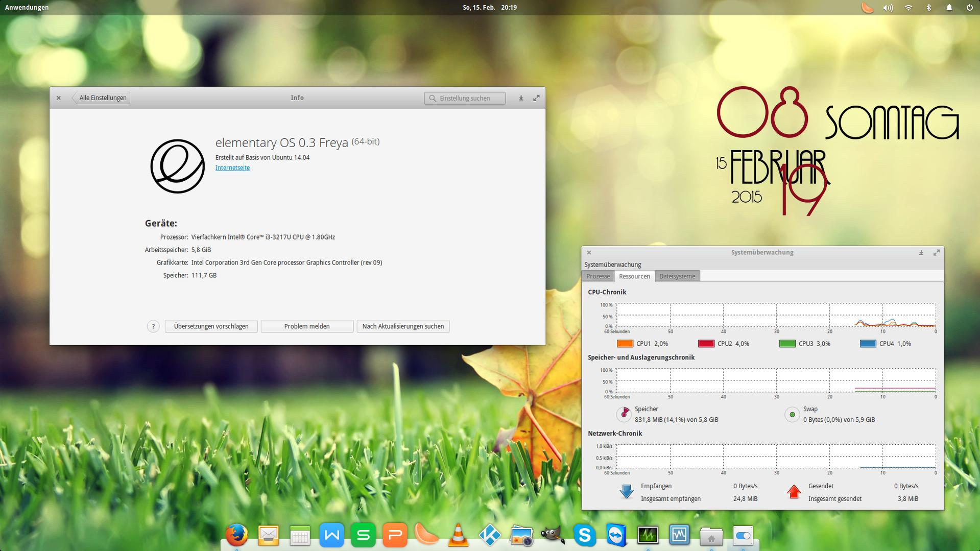The image size is (980, 551).
Task: Click the question mark help button
Action: [153, 326]
